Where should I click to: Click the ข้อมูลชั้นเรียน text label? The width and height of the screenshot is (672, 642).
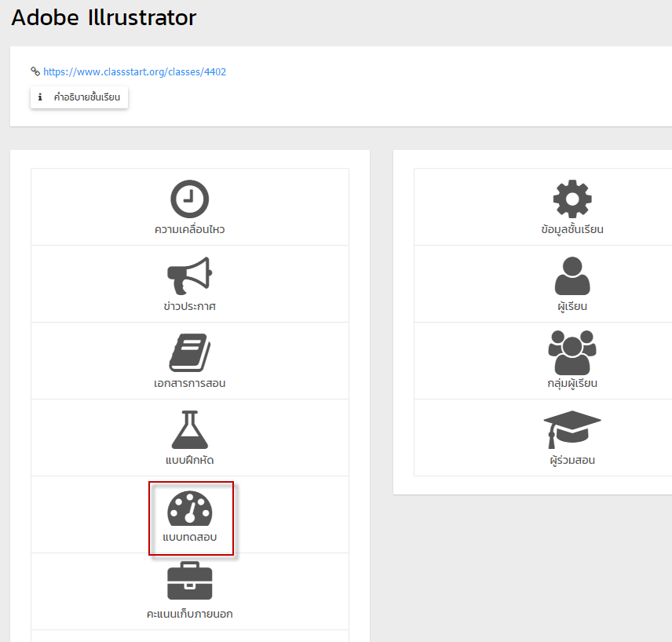[x=572, y=229]
